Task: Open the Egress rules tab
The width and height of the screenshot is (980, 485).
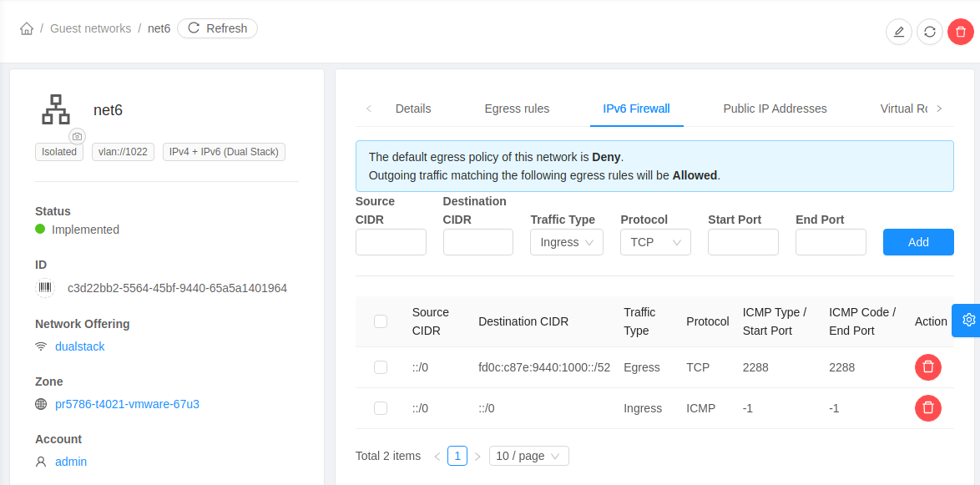Action: (517, 109)
